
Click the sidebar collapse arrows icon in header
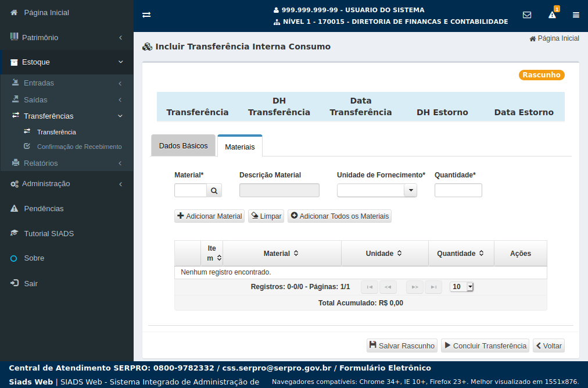click(146, 15)
